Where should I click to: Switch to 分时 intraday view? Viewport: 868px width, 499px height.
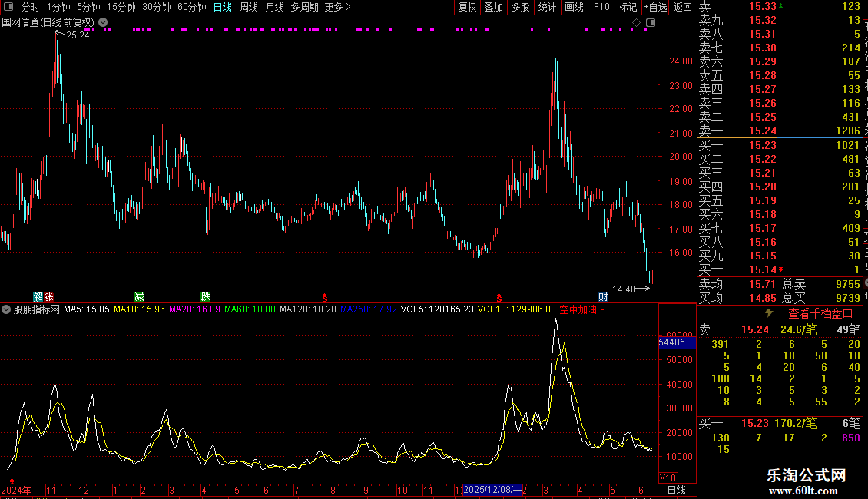tap(31, 7)
